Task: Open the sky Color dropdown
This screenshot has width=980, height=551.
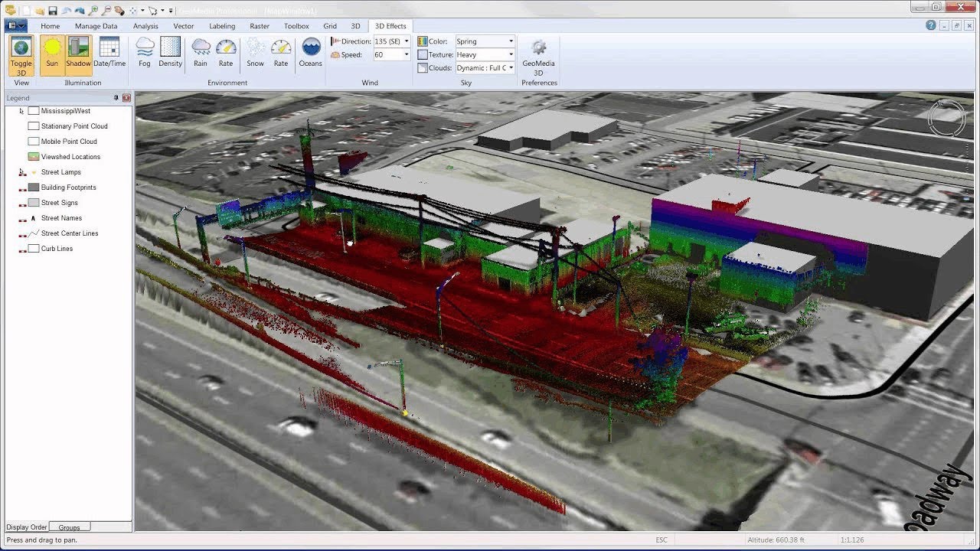Action: click(511, 41)
